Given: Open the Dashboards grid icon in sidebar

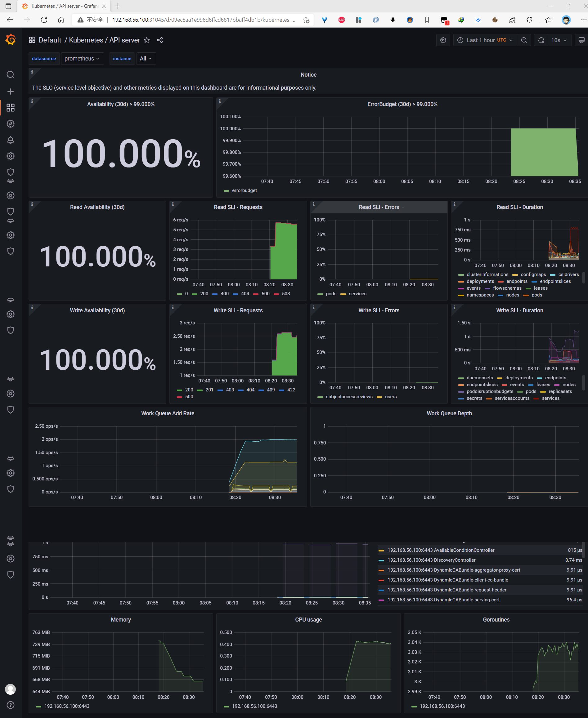Looking at the screenshot, I should coord(11,108).
